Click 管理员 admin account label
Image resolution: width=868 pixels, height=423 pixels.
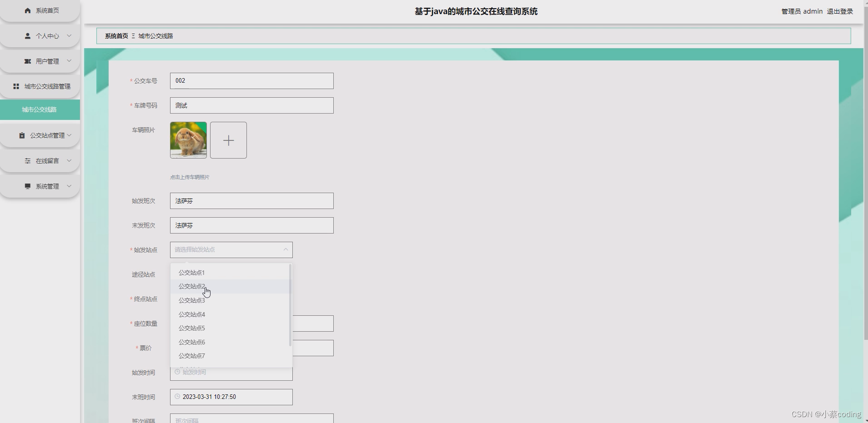tap(802, 11)
